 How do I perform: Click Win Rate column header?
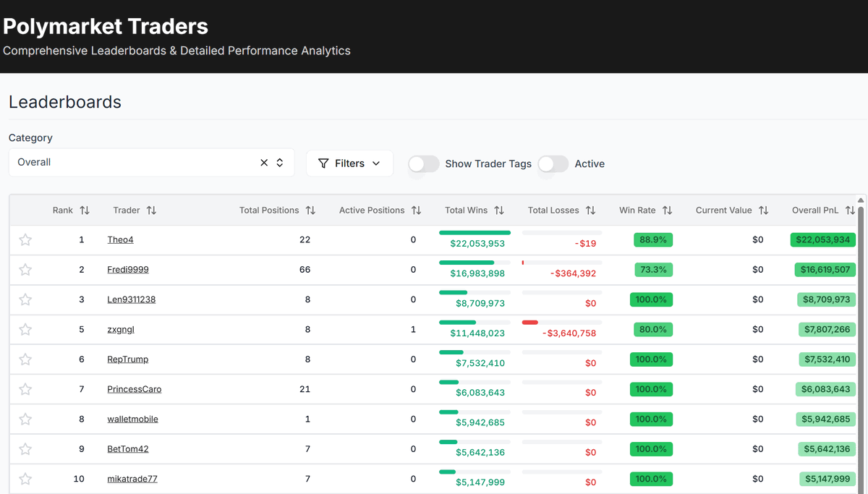pos(637,210)
